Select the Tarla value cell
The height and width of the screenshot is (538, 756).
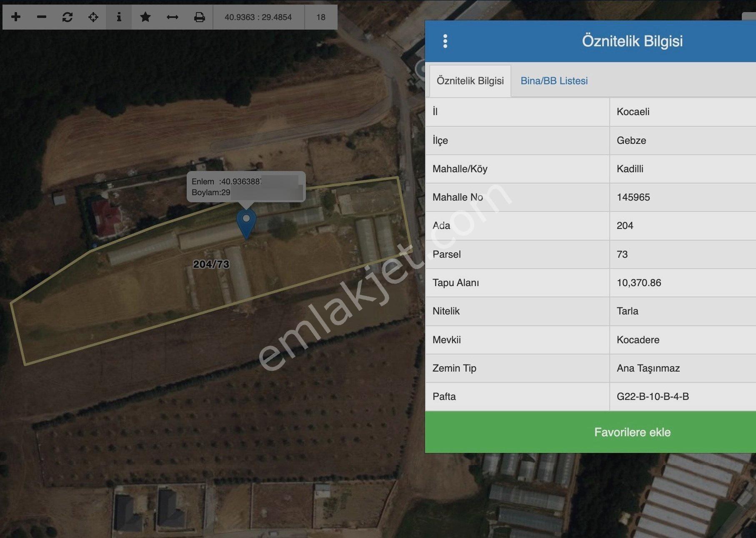(683, 311)
